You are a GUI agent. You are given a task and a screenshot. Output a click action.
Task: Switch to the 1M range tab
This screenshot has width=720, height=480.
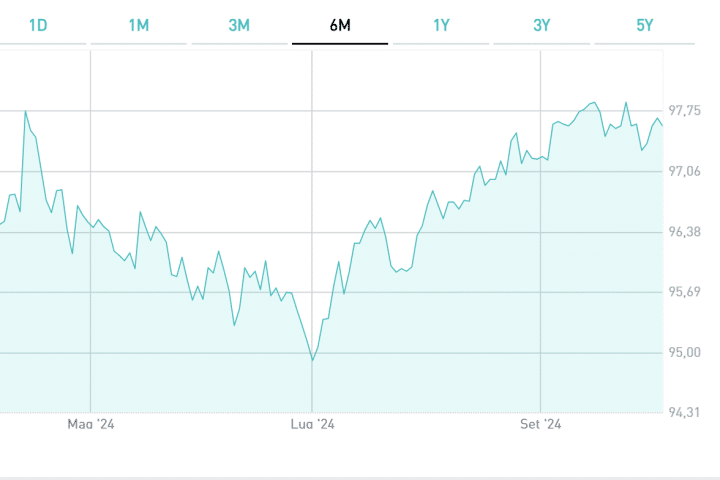click(138, 25)
